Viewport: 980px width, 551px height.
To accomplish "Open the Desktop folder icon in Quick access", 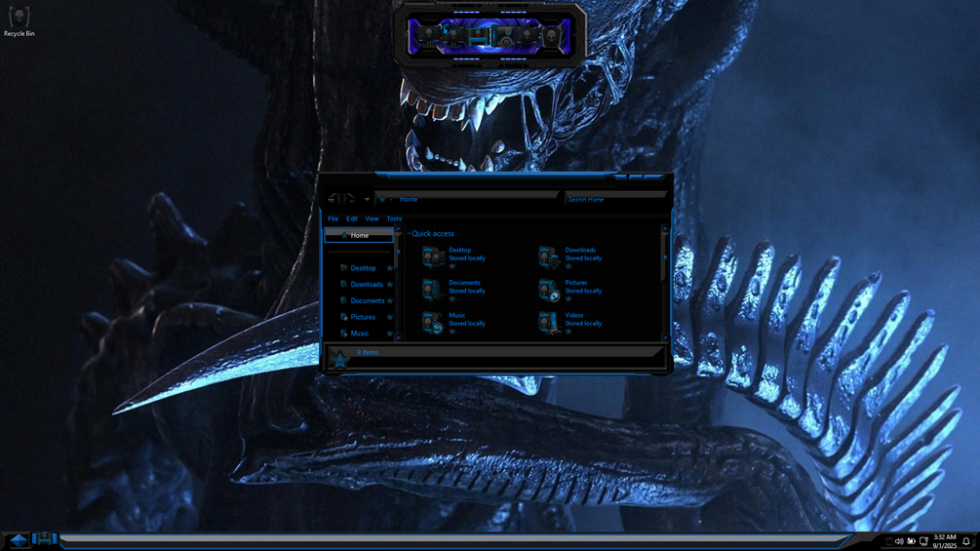I will tap(433, 256).
